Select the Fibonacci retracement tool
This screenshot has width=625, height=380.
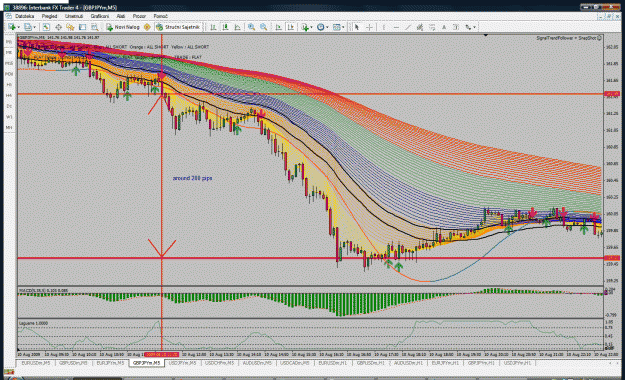(432, 27)
